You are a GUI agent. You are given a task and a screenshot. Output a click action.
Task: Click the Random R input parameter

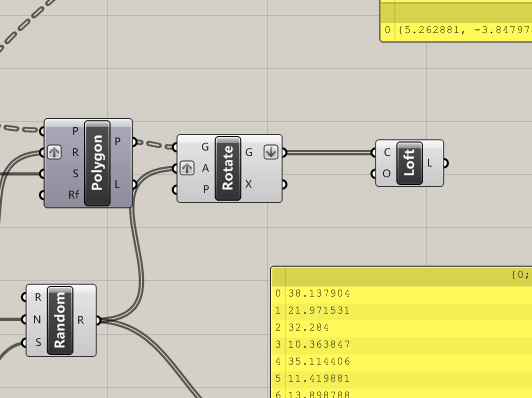coord(38,297)
